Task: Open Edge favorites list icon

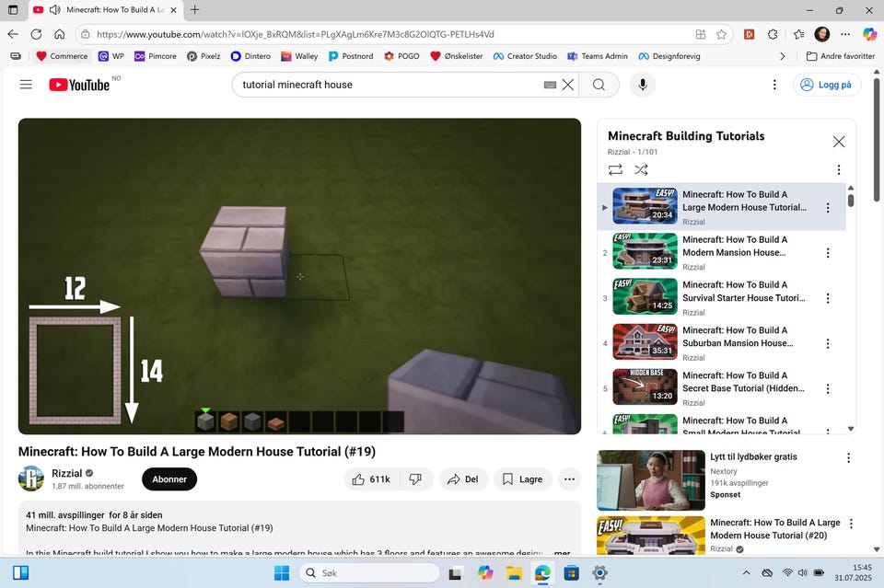Action: click(798, 34)
